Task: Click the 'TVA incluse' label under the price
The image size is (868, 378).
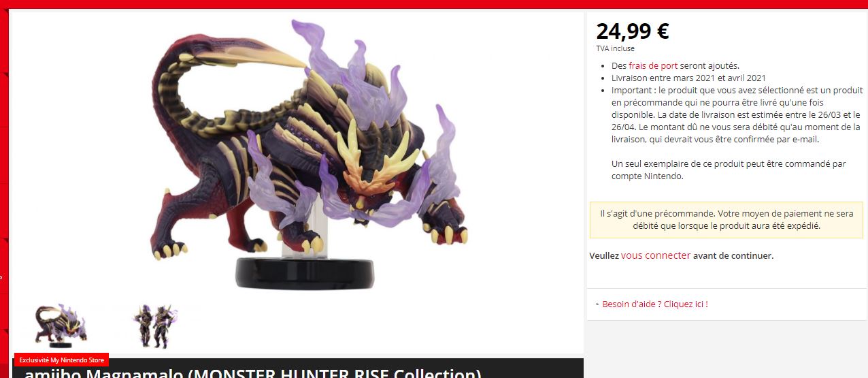Action: click(615, 49)
